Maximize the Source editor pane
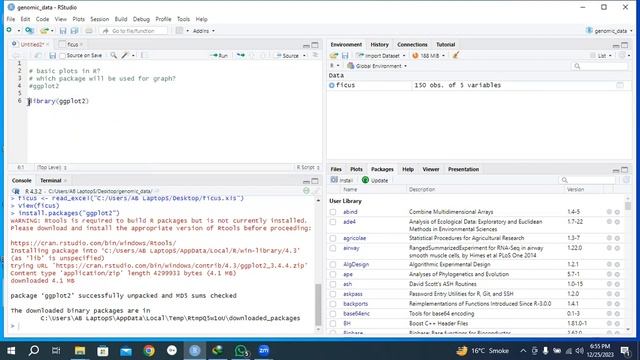 point(315,45)
